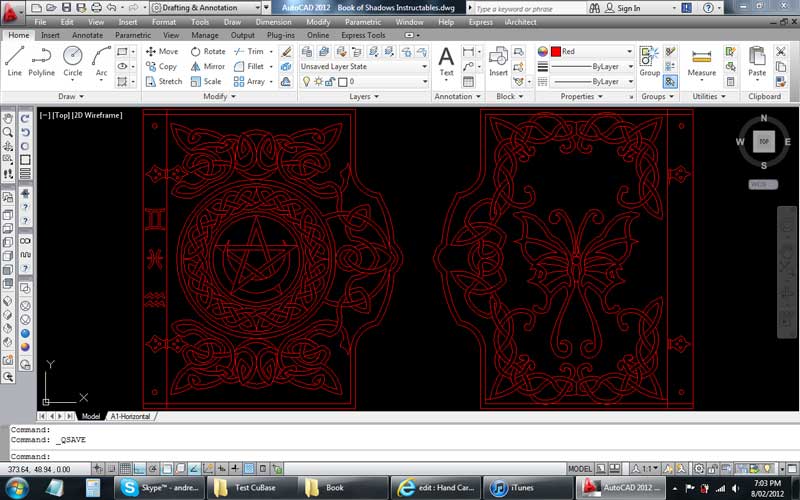The image size is (800, 500).
Task: Select the Line drawing tool
Action: pos(14,61)
